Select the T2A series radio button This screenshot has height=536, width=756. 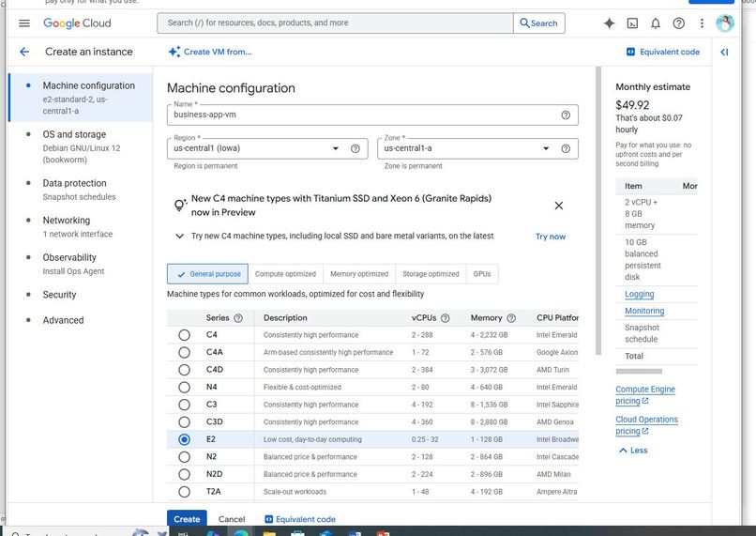tap(184, 492)
